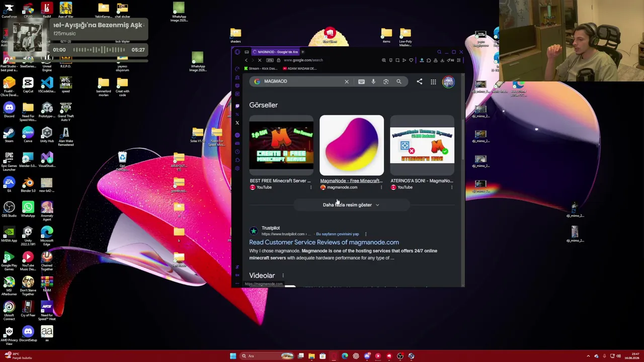Launch Steam from desktop
644x362 pixels.
[9, 135]
